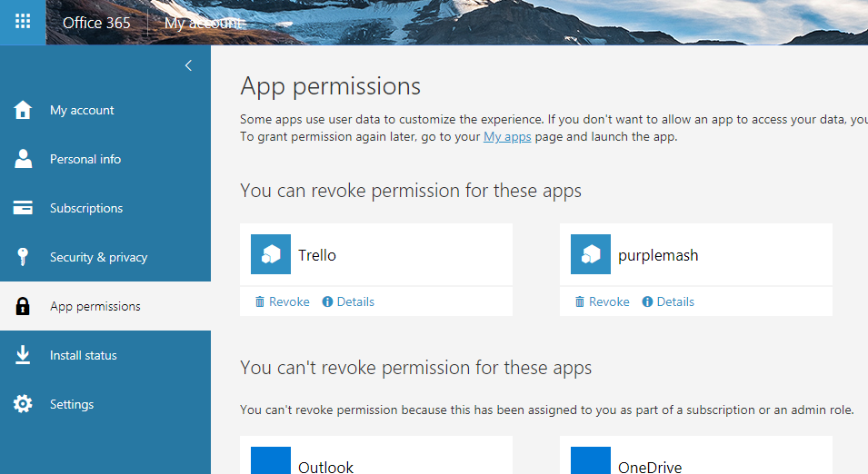Click the Personal info person icon
Image resolution: width=868 pixels, height=474 pixels.
click(23, 159)
